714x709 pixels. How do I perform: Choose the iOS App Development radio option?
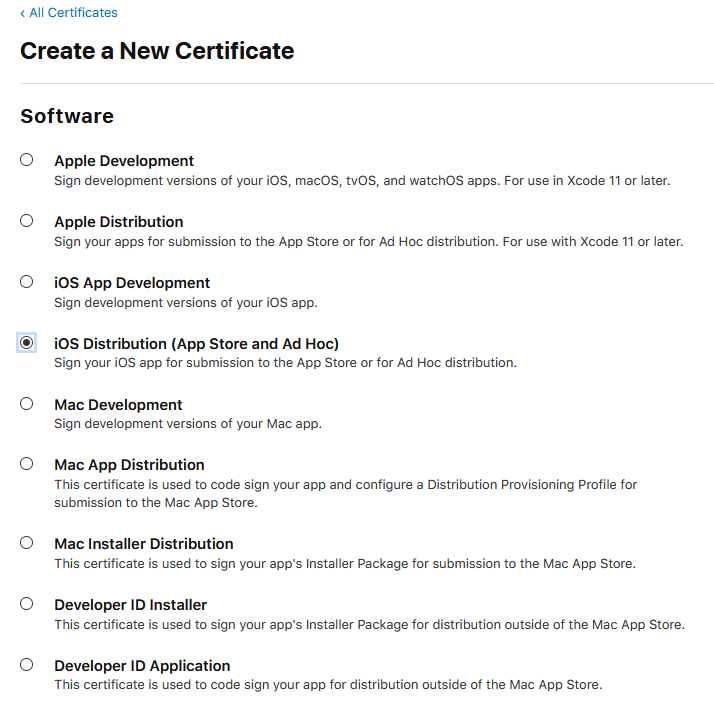click(27, 282)
